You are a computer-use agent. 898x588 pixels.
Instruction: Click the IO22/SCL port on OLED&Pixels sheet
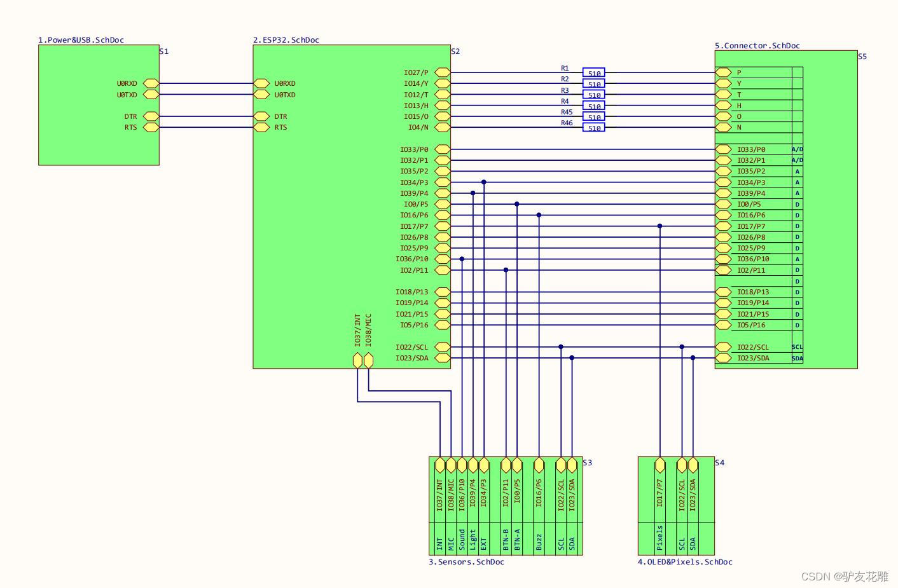682,465
